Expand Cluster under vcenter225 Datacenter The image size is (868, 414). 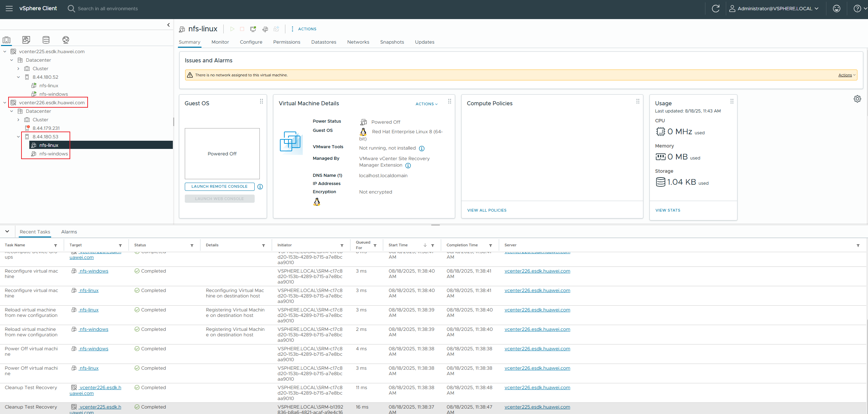coord(18,68)
